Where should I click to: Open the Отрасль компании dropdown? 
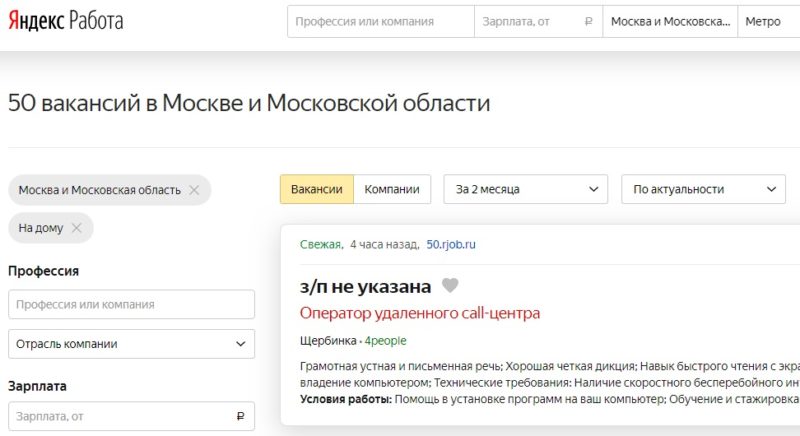[131, 344]
